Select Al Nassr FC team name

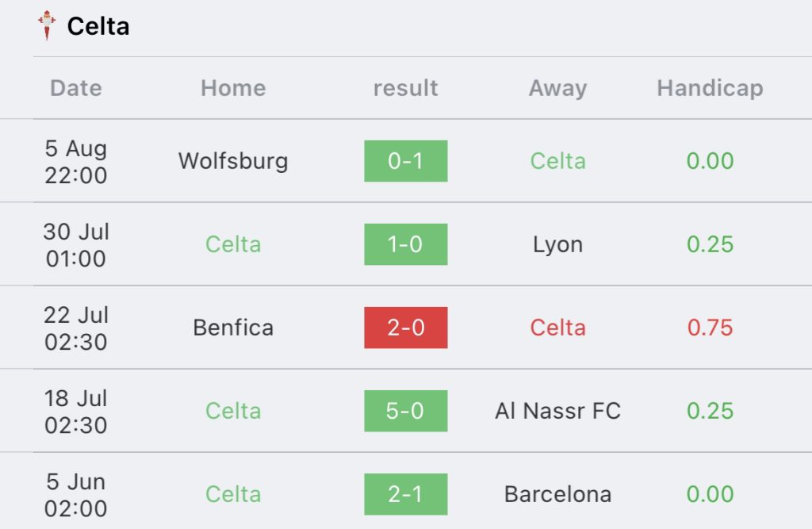pyautogui.click(x=557, y=411)
